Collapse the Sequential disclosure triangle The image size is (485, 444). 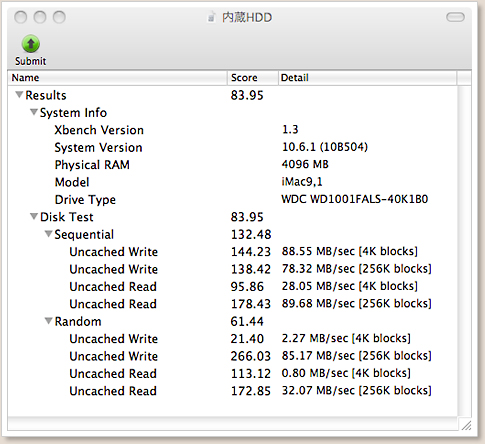48,234
